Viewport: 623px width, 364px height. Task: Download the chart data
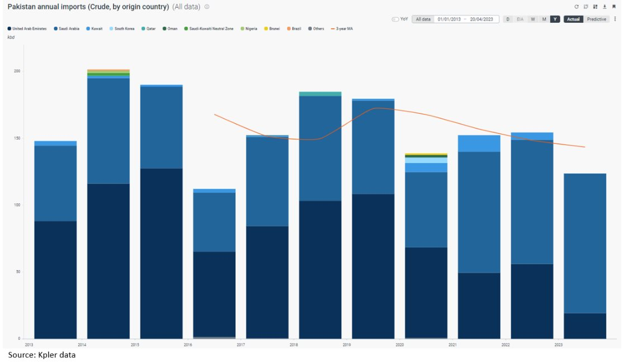coord(605,7)
